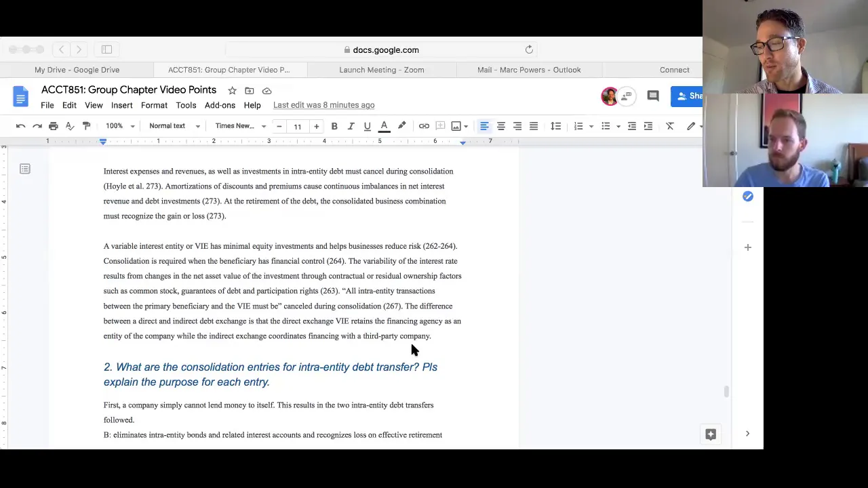Open line spacing options
868x488 pixels.
556,126
